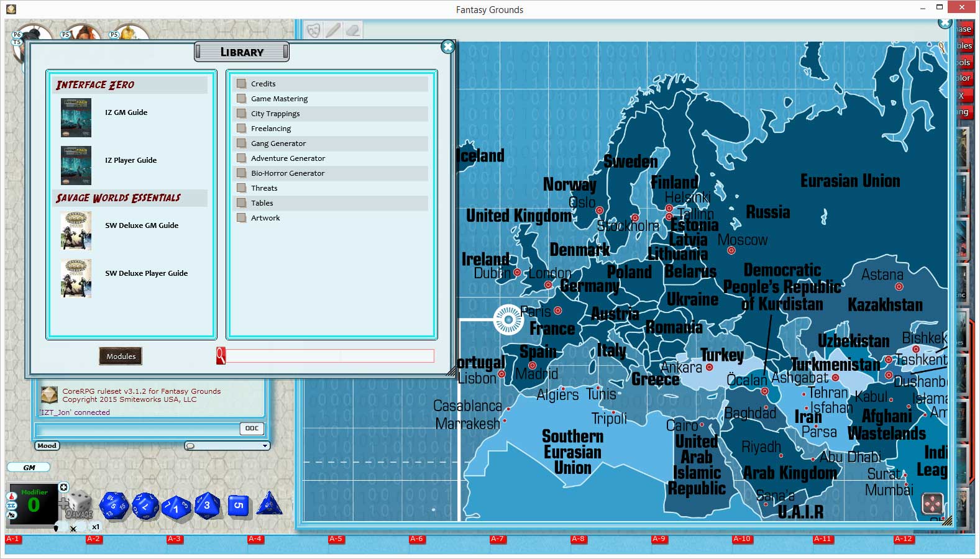980x559 pixels.
Task: Pick the blue d6 die
Action: pos(238,506)
